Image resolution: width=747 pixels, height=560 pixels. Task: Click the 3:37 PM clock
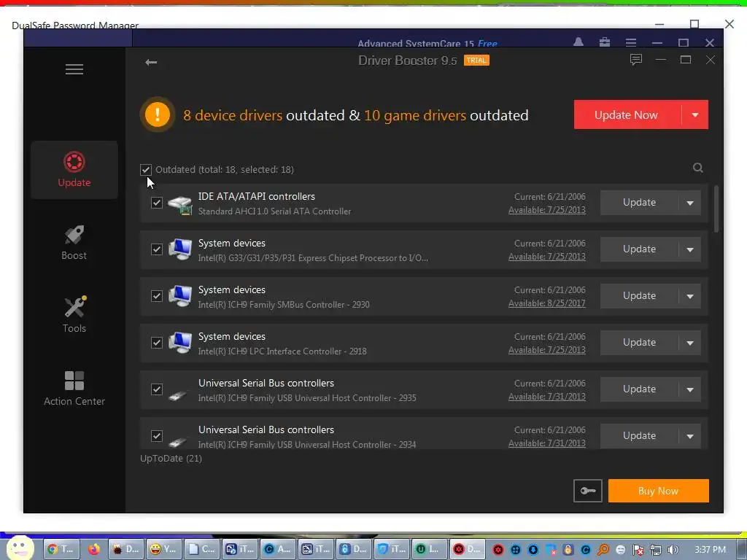click(x=711, y=550)
